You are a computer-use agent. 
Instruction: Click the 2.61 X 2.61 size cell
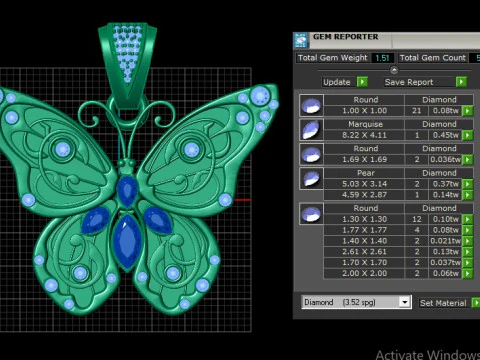pos(364,252)
